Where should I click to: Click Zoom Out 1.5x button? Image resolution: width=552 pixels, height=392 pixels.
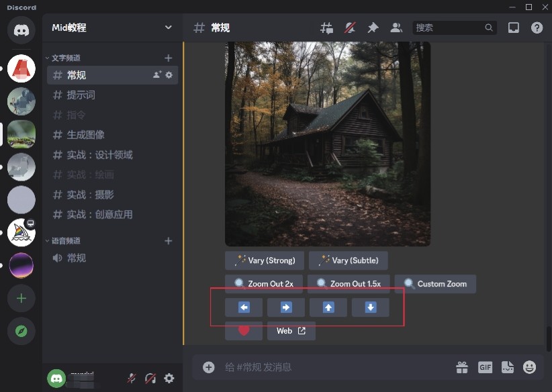point(349,284)
